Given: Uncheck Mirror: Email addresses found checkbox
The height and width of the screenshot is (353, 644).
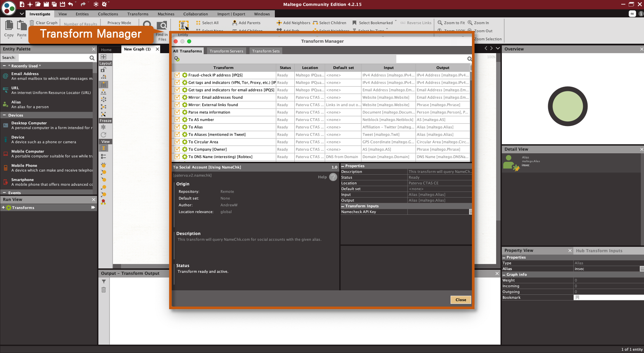Looking at the screenshot, I should (177, 97).
